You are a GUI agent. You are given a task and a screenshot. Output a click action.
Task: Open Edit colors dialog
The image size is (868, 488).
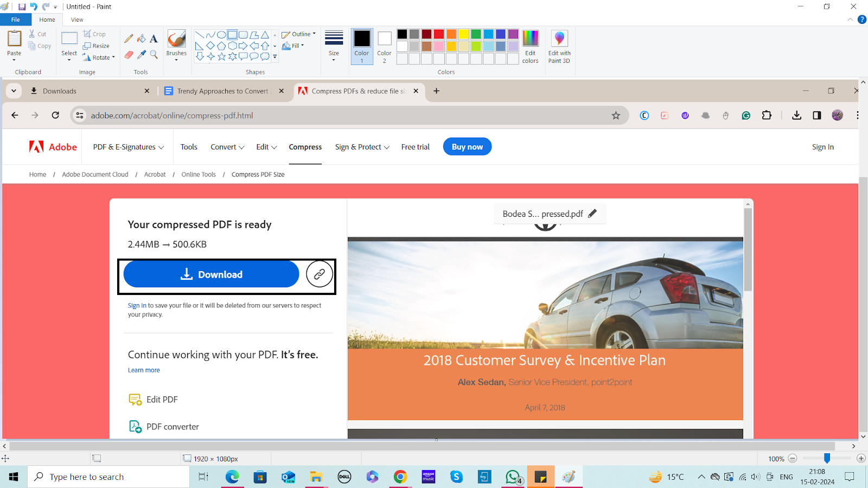point(530,47)
